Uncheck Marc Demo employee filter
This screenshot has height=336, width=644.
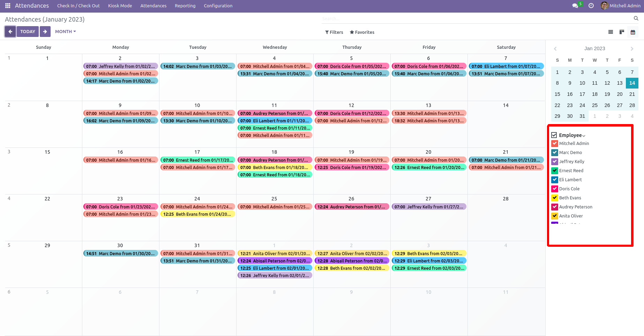click(x=555, y=152)
